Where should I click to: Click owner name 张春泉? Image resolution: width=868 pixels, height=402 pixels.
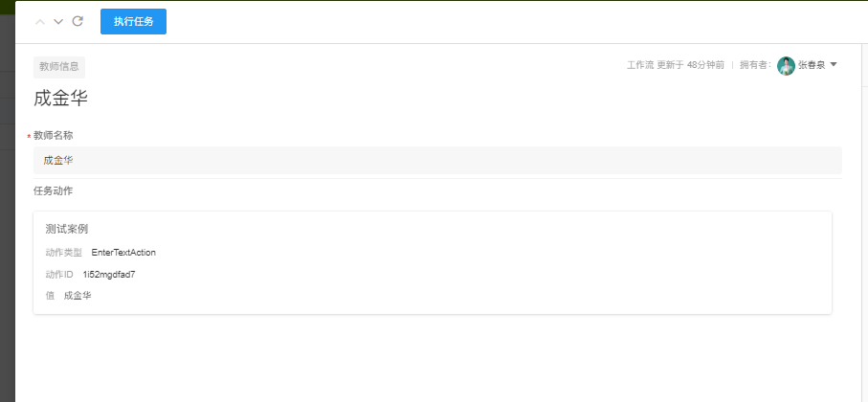click(x=812, y=65)
